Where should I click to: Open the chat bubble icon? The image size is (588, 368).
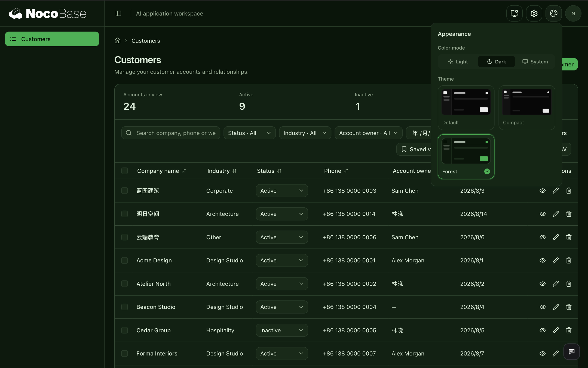pos(571,352)
